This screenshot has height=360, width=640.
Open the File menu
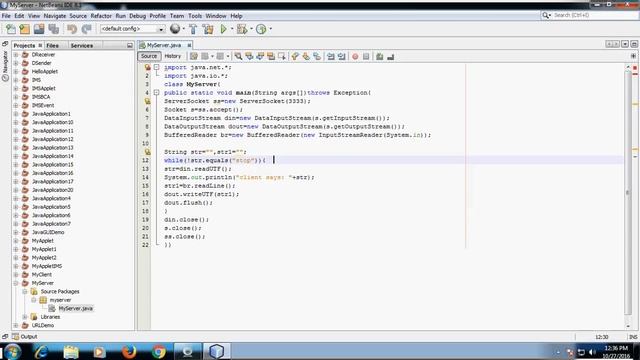(6, 16)
